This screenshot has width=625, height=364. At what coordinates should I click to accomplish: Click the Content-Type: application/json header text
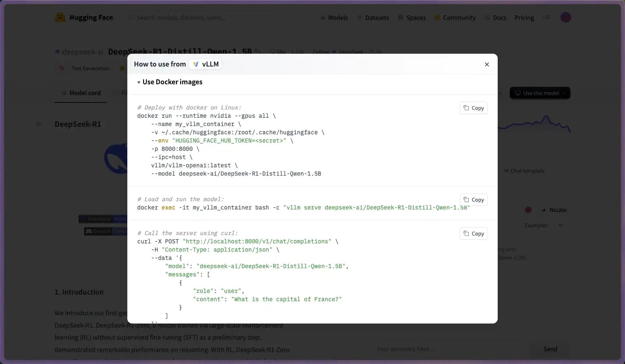click(x=217, y=250)
